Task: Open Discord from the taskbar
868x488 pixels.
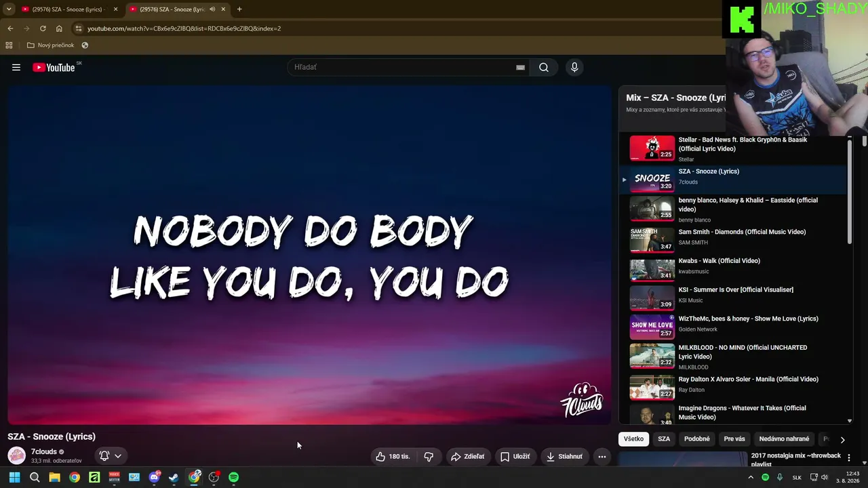Action: (154, 477)
